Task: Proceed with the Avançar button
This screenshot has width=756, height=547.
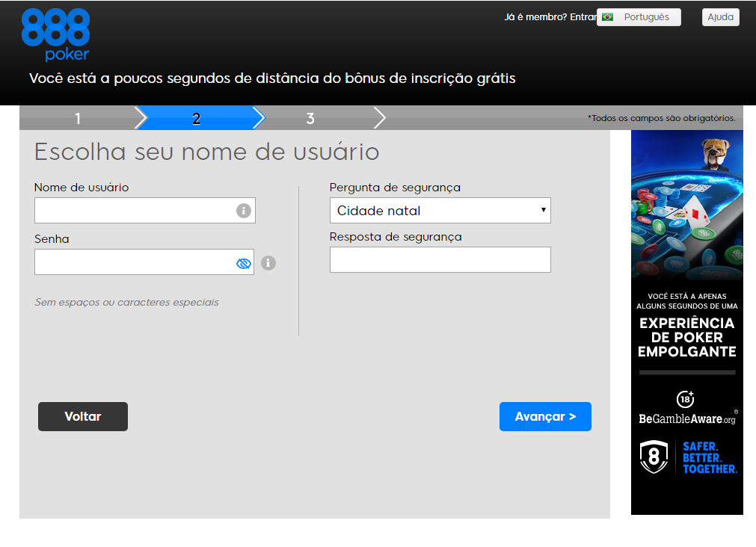Action: tap(545, 416)
